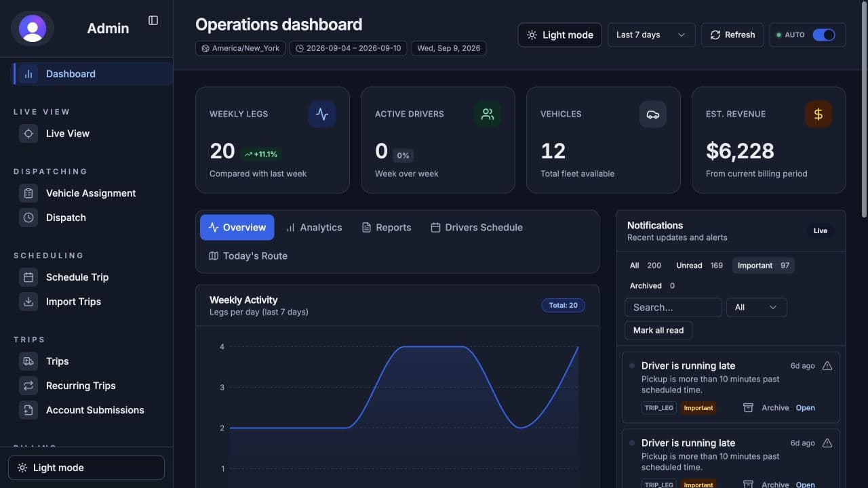Open the Reports tab
This screenshot has height=488, width=868.
(387, 228)
